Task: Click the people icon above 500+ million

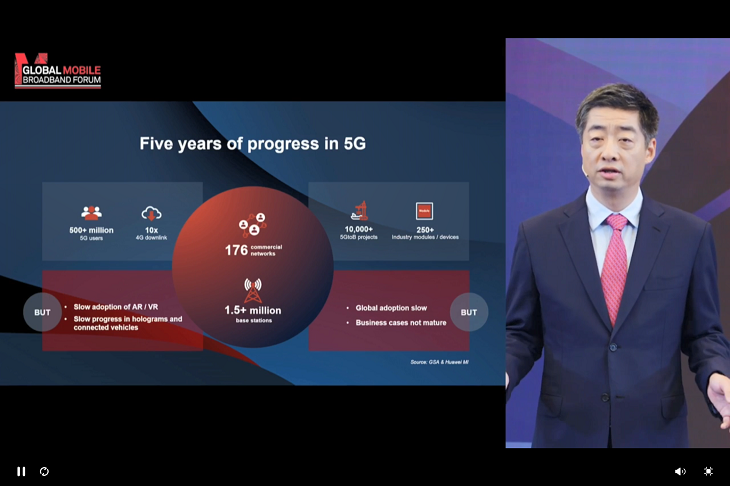Action: point(92,212)
